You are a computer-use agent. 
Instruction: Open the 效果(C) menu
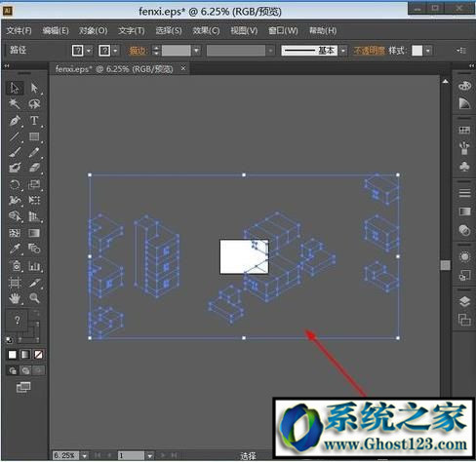coord(206,31)
